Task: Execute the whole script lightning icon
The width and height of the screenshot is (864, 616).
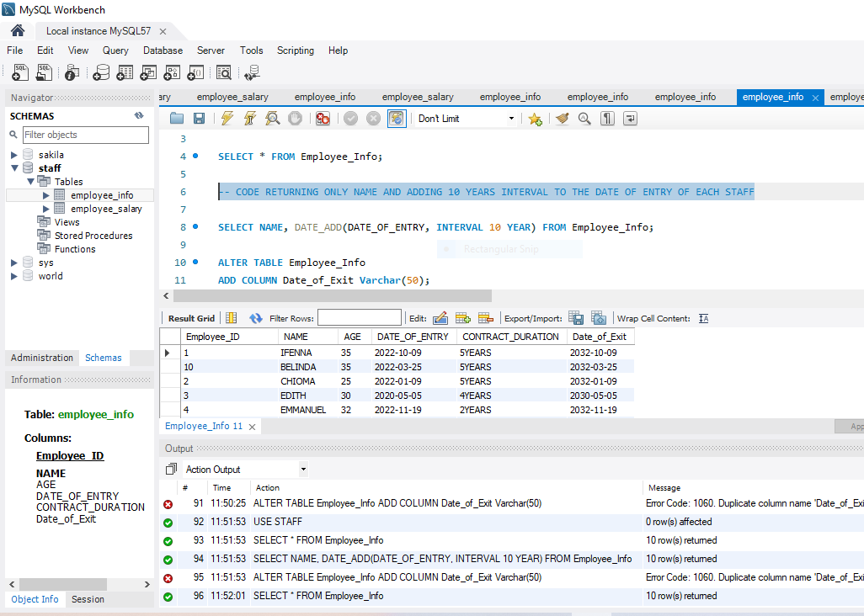Action: (227, 119)
